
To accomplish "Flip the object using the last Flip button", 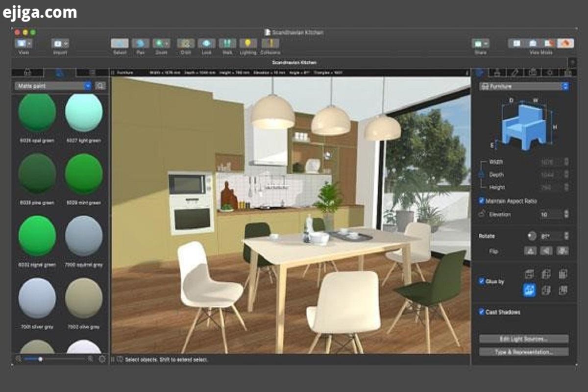I will 563,250.
